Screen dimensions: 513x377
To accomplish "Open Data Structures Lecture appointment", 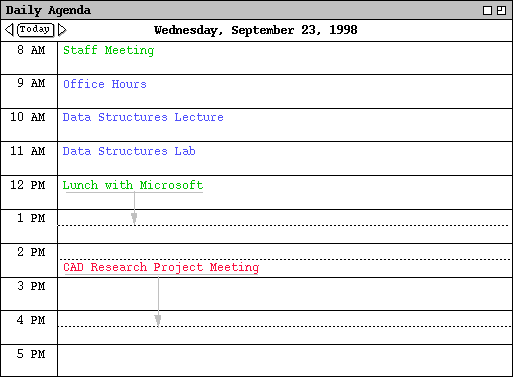I will pyautogui.click(x=143, y=117).
